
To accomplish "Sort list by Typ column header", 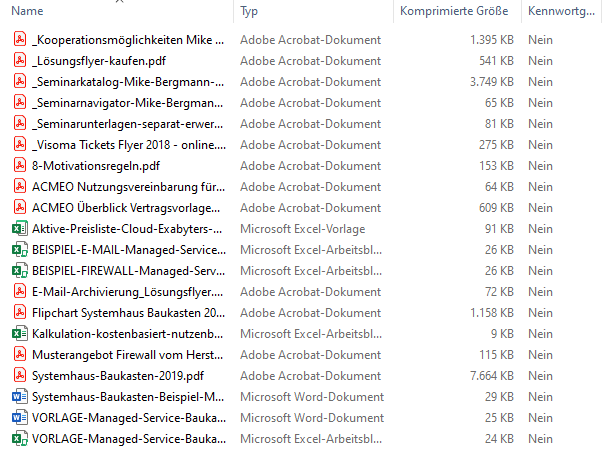I will (250, 11).
